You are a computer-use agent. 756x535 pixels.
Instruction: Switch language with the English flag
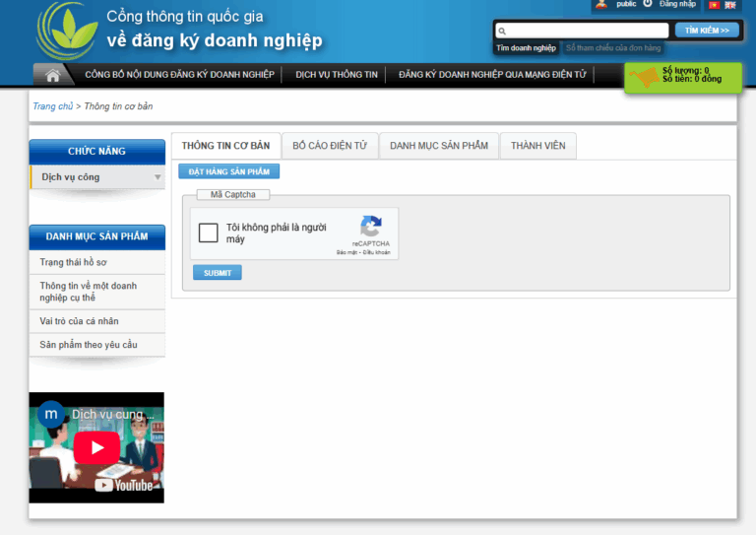[730, 5]
